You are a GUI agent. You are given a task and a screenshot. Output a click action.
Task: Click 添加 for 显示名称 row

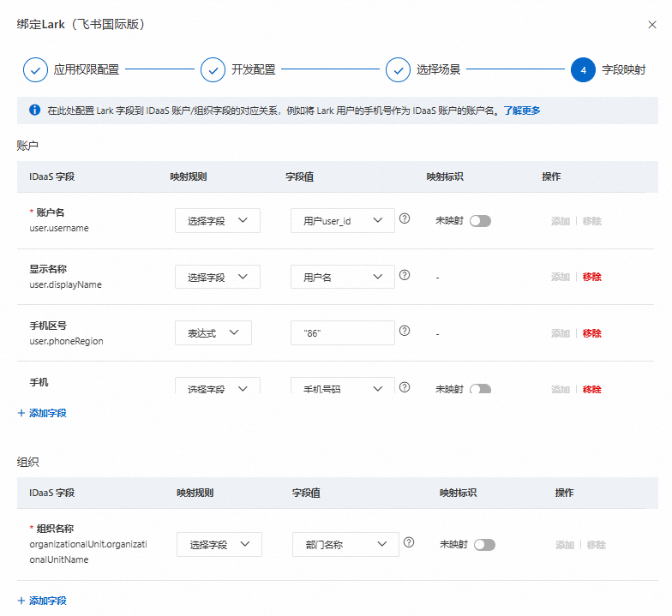tap(561, 278)
